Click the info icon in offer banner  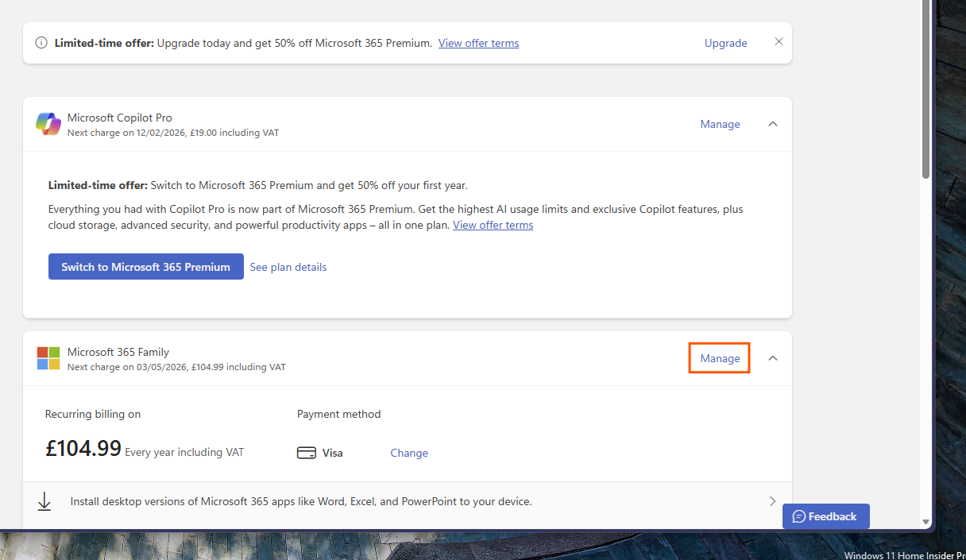pos(41,43)
